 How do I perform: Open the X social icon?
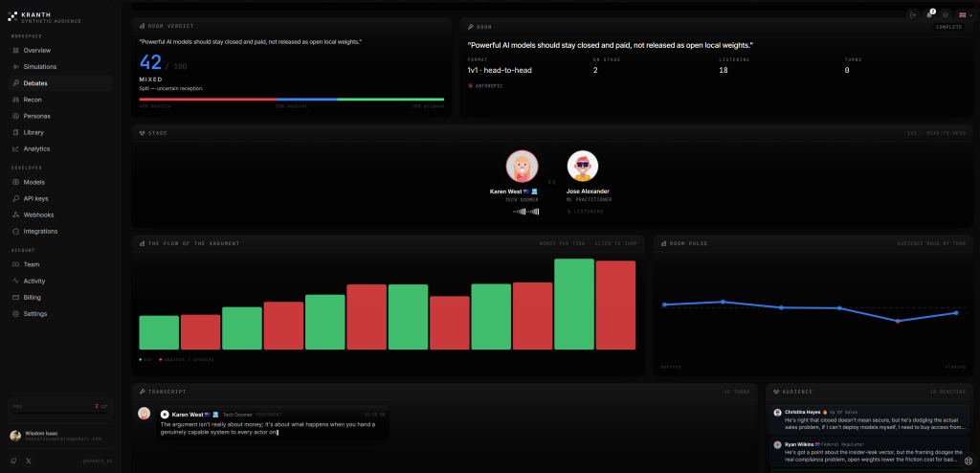[29, 461]
